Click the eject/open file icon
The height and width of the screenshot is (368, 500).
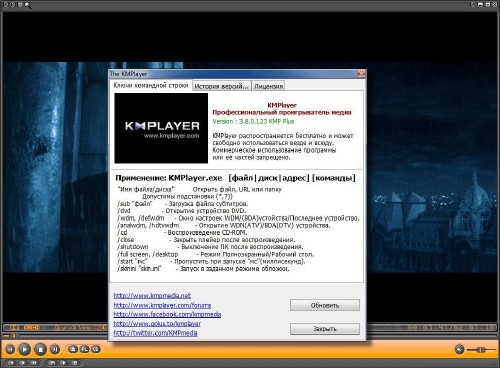pyautogui.click(x=73, y=349)
